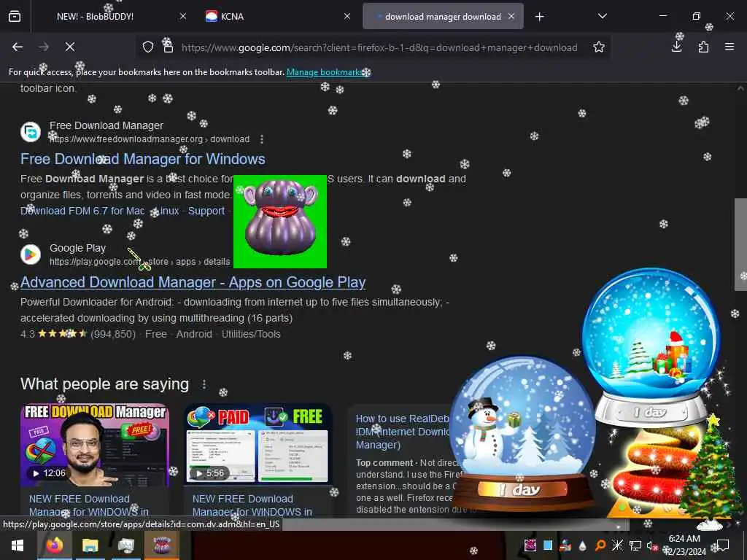Click the URL address bar
The width and height of the screenshot is (747, 560).
379,47
